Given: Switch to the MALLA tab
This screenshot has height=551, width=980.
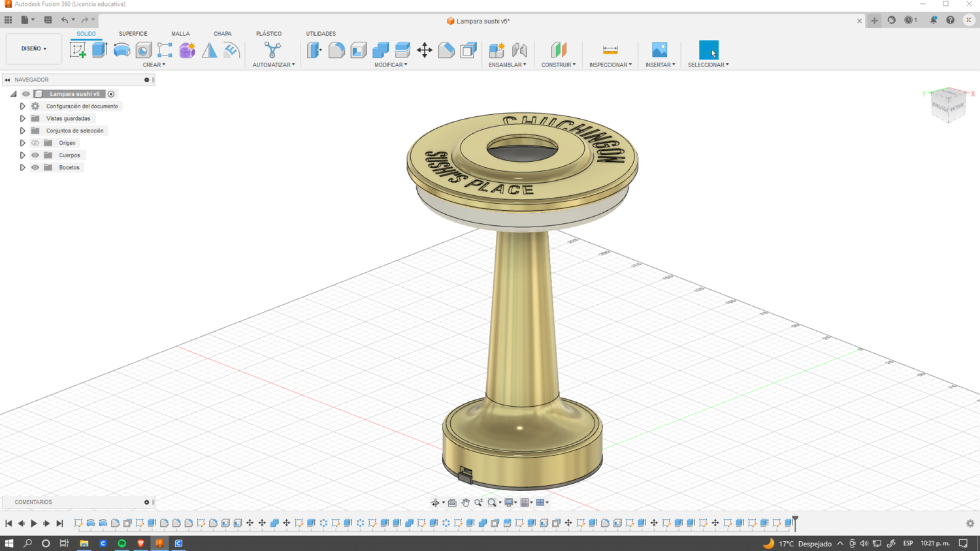Looking at the screenshot, I should (180, 34).
